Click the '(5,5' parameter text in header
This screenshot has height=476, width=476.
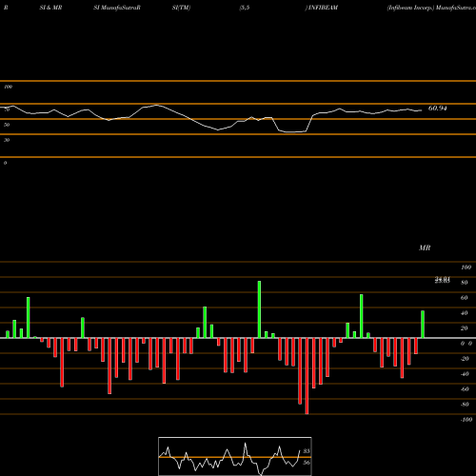245,8
